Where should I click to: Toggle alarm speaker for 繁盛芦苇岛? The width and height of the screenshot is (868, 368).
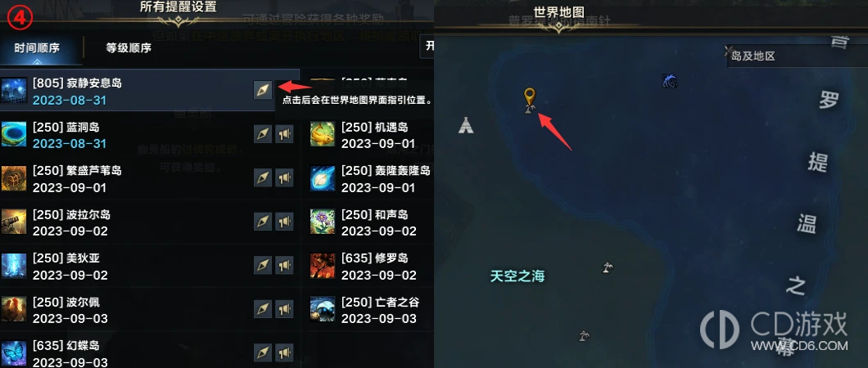coord(284,177)
